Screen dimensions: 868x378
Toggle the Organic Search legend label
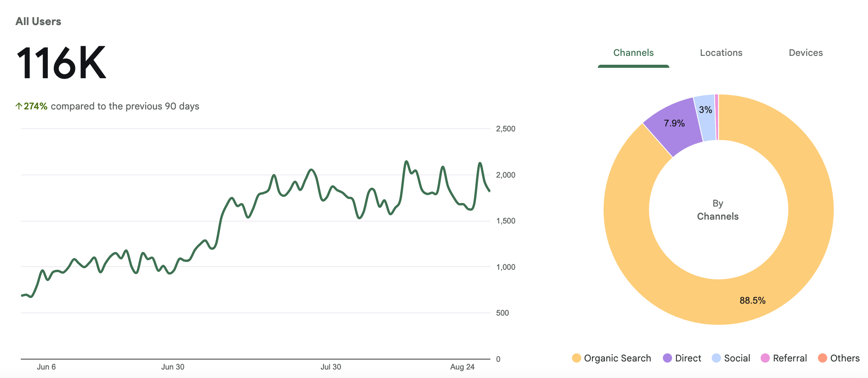click(x=617, y=358)
